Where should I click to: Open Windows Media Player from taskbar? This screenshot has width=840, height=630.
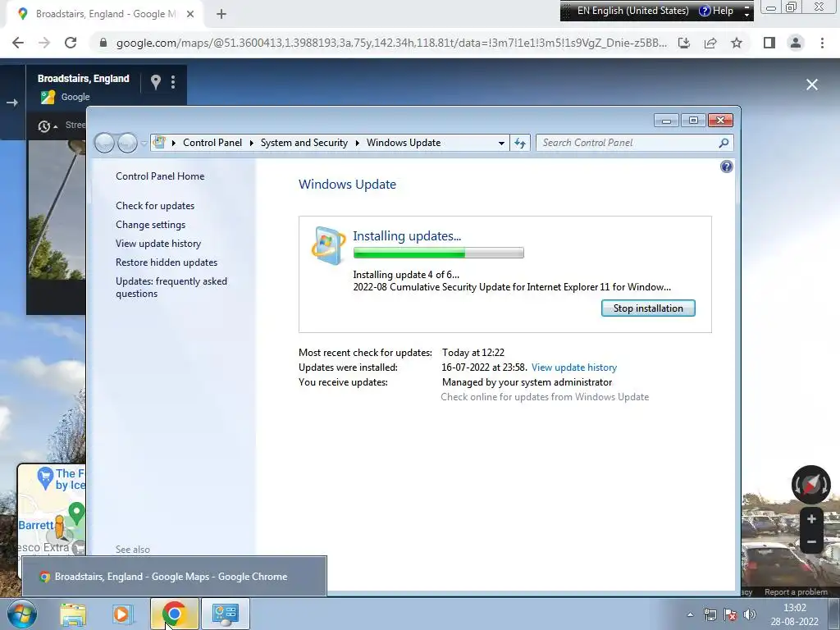click(122, 614)
